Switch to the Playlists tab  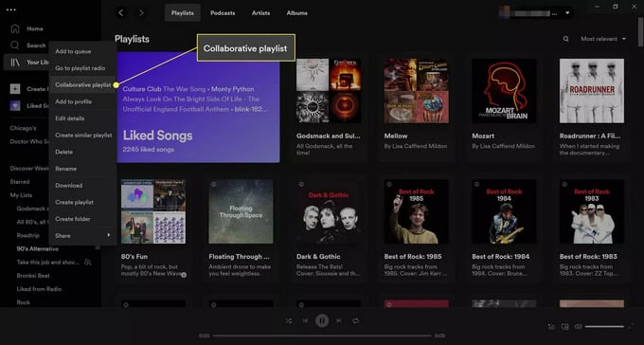(x=183, y=12)
